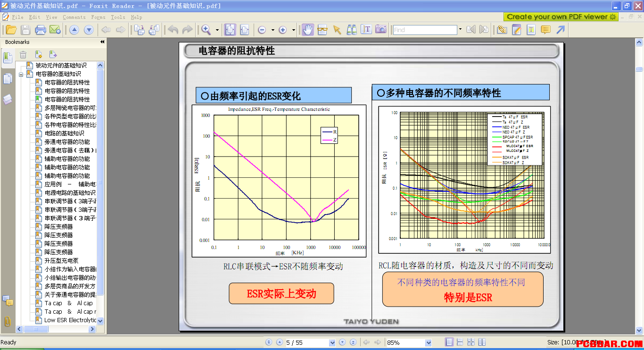The width and height of the screenshot is (644, 350).
Task: Enable Continuous Facing layout
Action: pos(482,342)
